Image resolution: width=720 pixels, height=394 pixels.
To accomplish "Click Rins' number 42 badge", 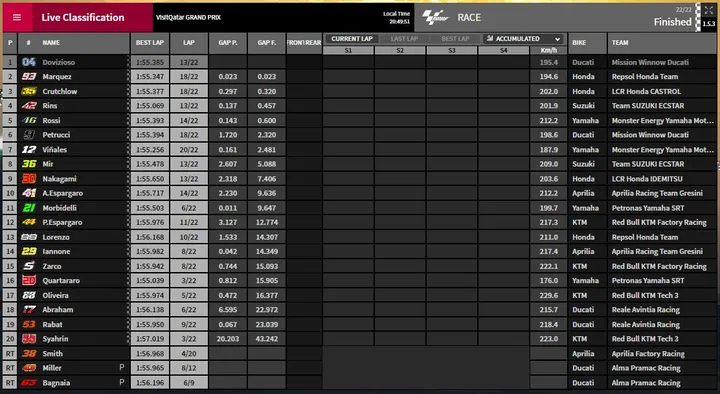I will click(28, 106).
